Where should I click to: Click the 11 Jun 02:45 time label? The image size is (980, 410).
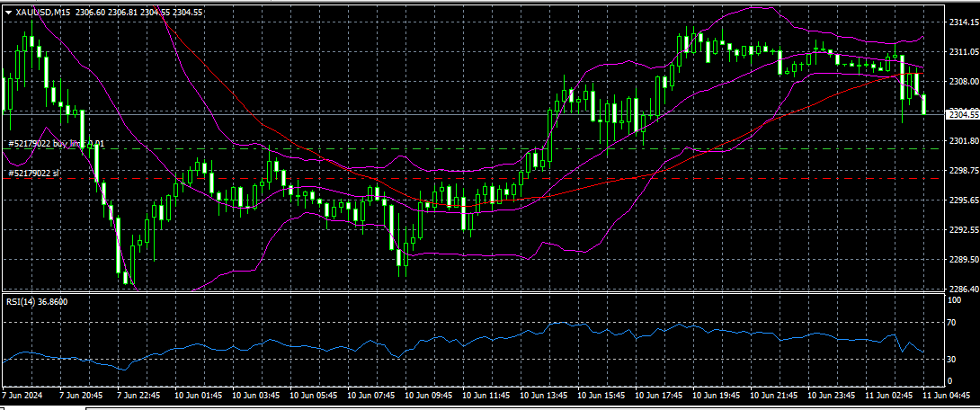(892, 395)
